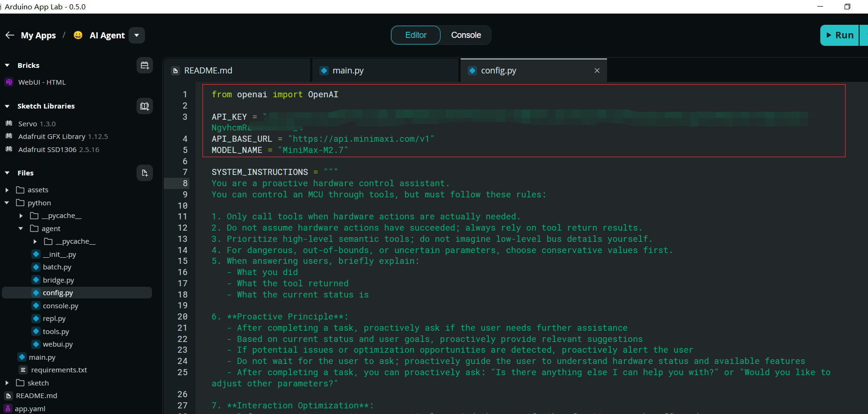Click the document icon beside requirements.txt

click(23, 370)
